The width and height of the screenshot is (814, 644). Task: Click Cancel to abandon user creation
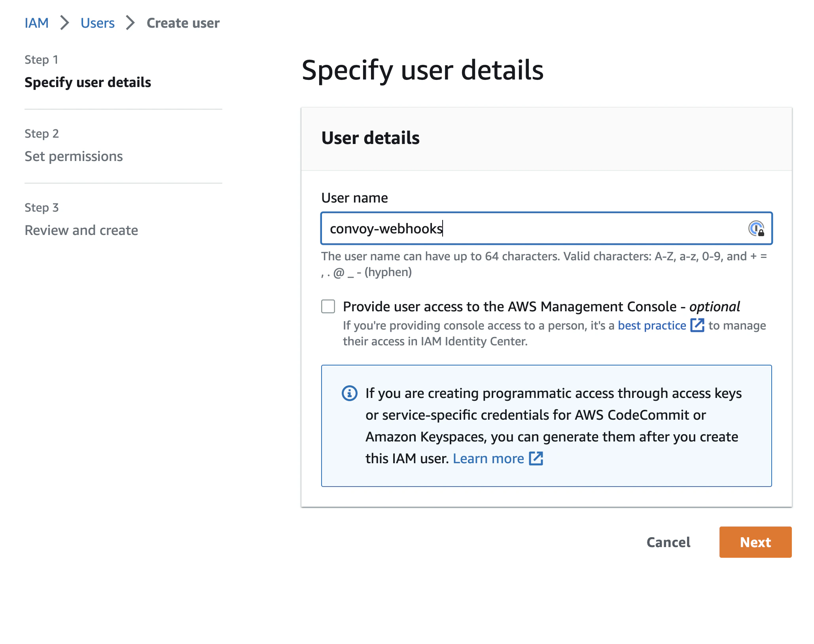pos(668,542)
